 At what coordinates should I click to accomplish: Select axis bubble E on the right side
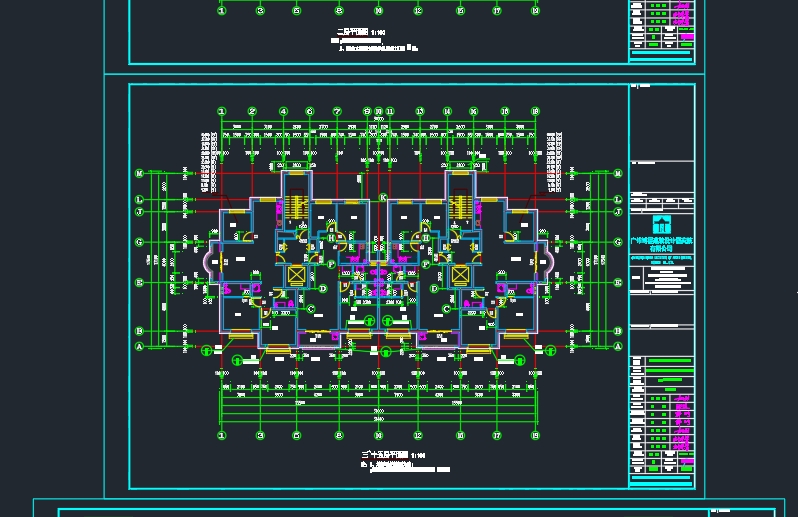(x=619, y=281)
